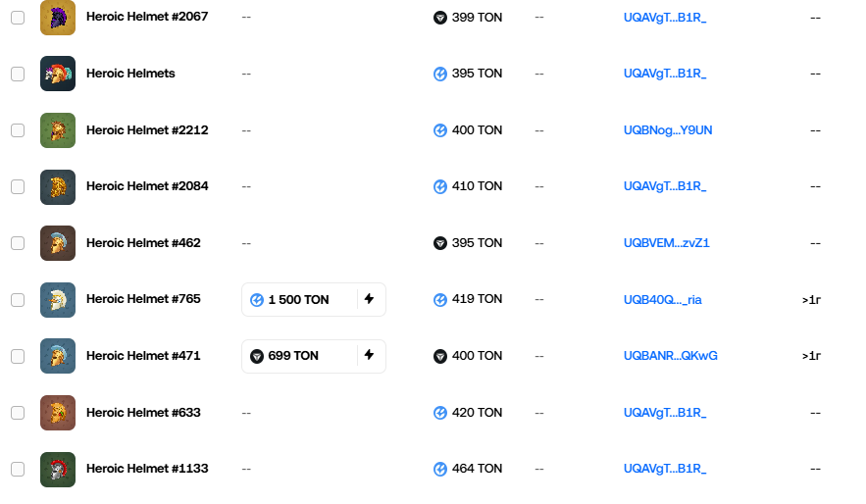Open the owner link UQBNog...Y9UN
866x504 pixels.
pos(668,130)
